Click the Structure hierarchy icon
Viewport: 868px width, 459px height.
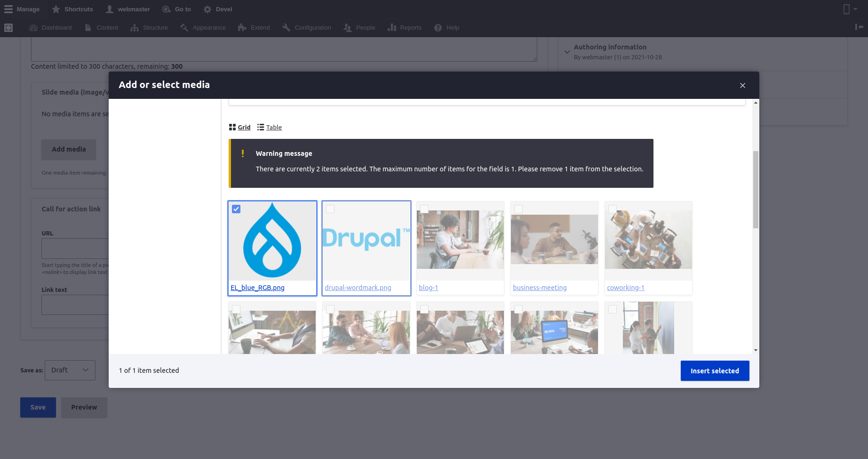coord(135,28)
